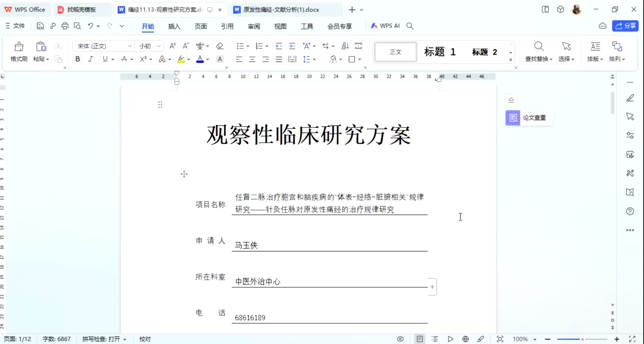The image size is (644, 344).
Task: Apply the 标题 1 heading style
Action: [440, 52]
